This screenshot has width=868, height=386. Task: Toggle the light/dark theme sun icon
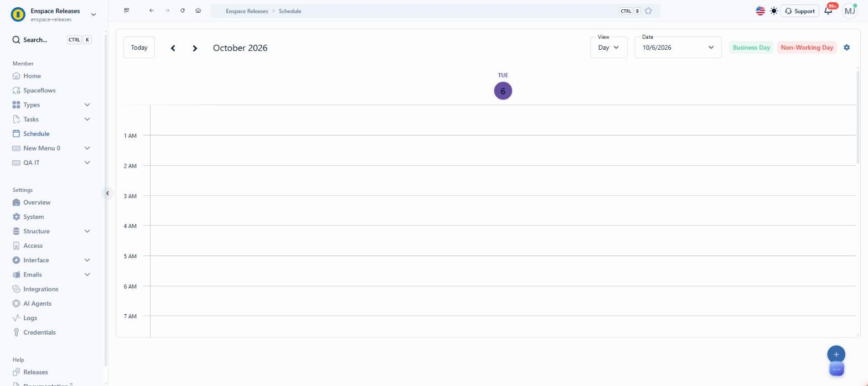[x=774, y=11]
